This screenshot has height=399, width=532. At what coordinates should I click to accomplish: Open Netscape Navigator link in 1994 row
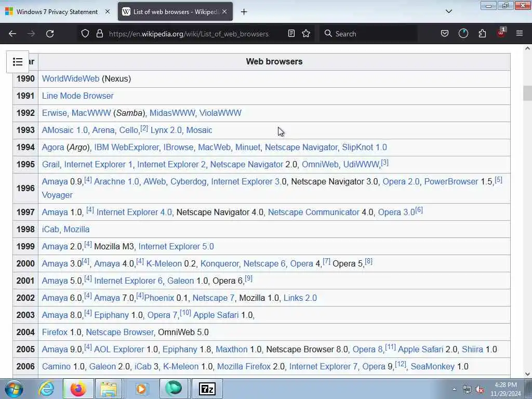[301, 147]
